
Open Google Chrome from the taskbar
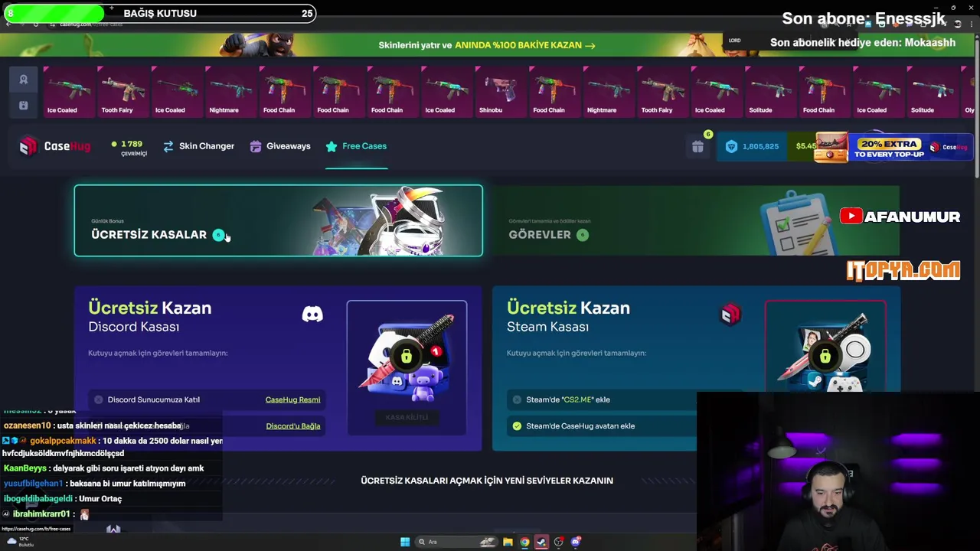click(524, 542)
